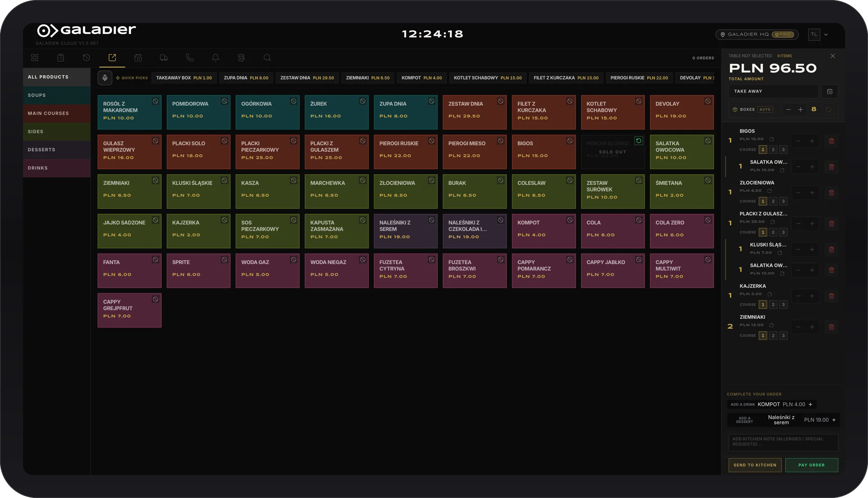The height and width of the screenshot is (498, 868).
Task: Increase the boxes count
Action: pos(801,110)
